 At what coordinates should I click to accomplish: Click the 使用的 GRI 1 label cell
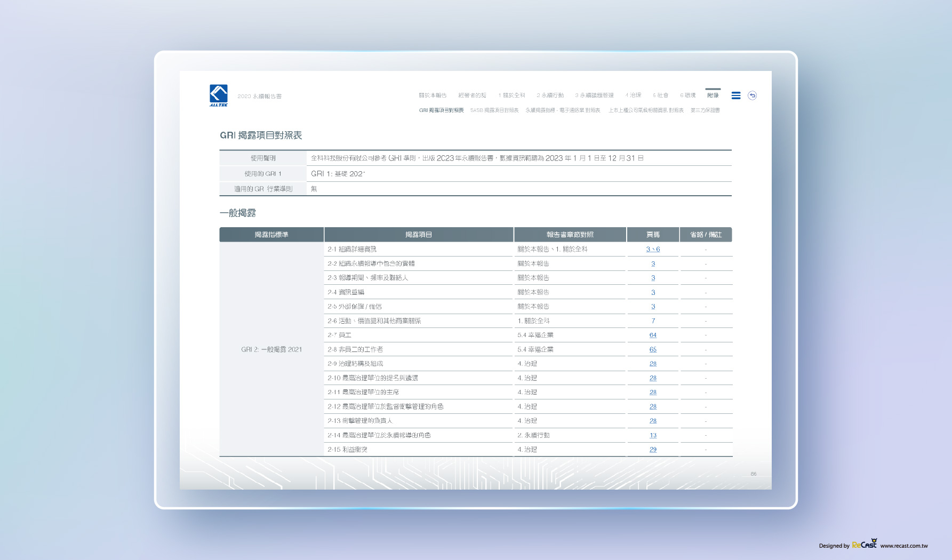(263, 174)
